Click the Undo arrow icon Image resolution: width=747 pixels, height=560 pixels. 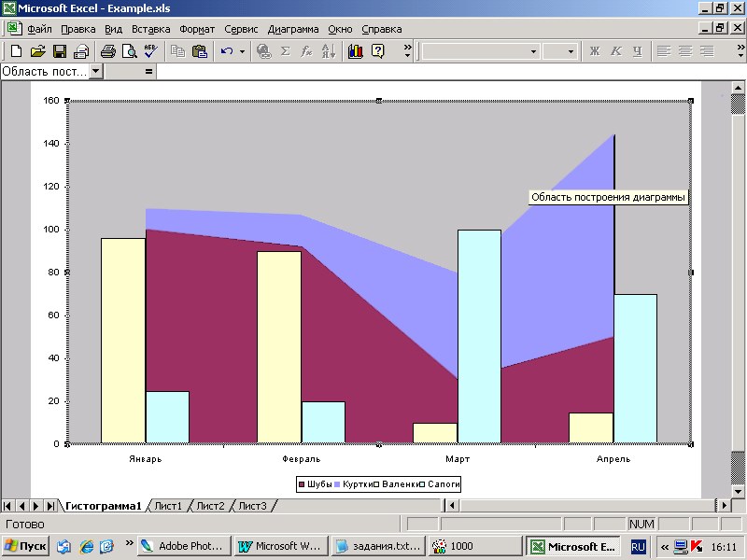pyautogui.click(x=227, y=51)
